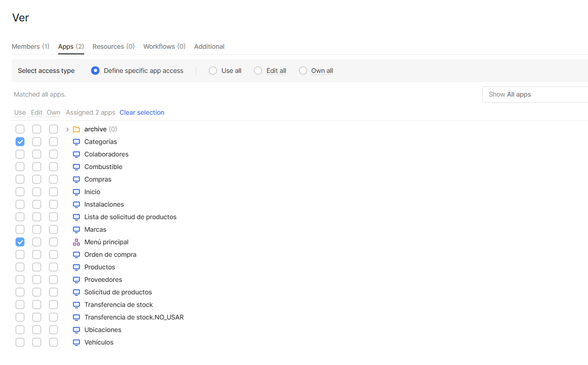
Task: Click the Orden de compra app icon
Action: click(77, 254)
